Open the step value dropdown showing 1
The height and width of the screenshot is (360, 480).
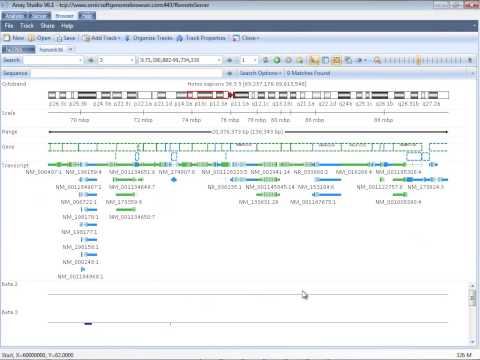pos(255,60)
